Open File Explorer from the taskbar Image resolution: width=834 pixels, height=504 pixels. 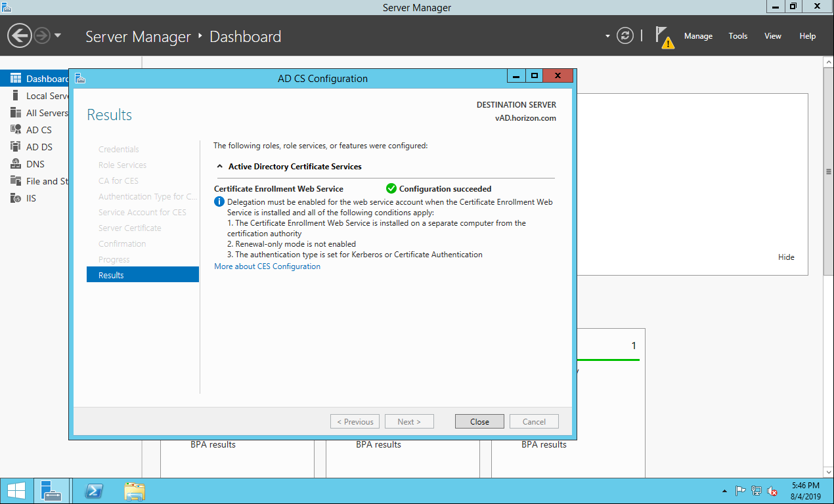pos(135,491)
